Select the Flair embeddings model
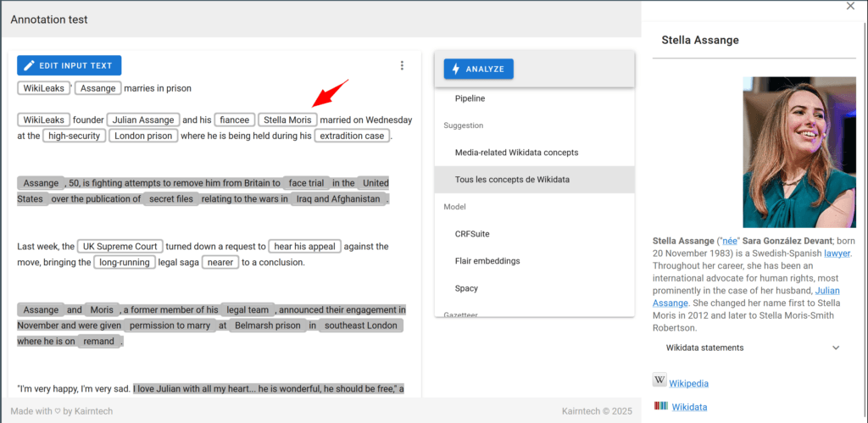The image size is (868, 423). [x=534, y=261]
